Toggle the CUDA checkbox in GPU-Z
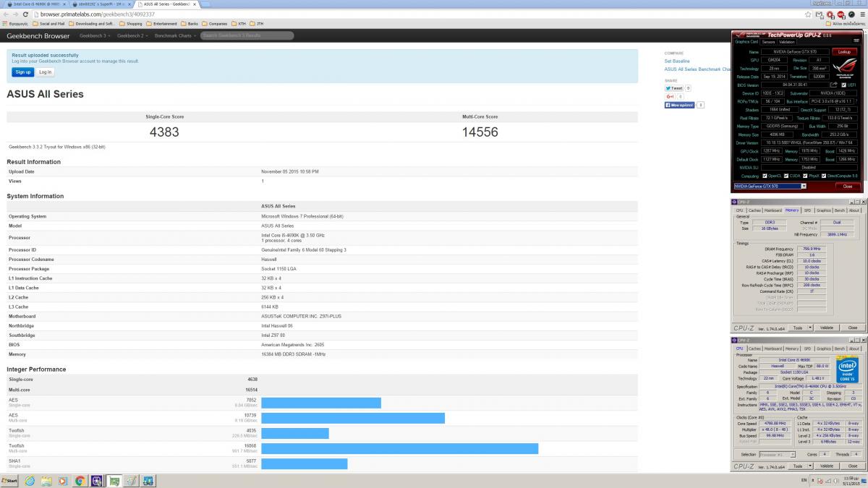868x488 pixels. point(786,176)
